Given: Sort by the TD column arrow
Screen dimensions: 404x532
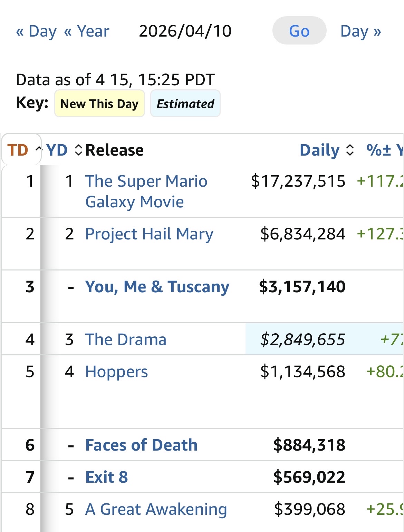Looking at the screenshot, I should 39,150.
